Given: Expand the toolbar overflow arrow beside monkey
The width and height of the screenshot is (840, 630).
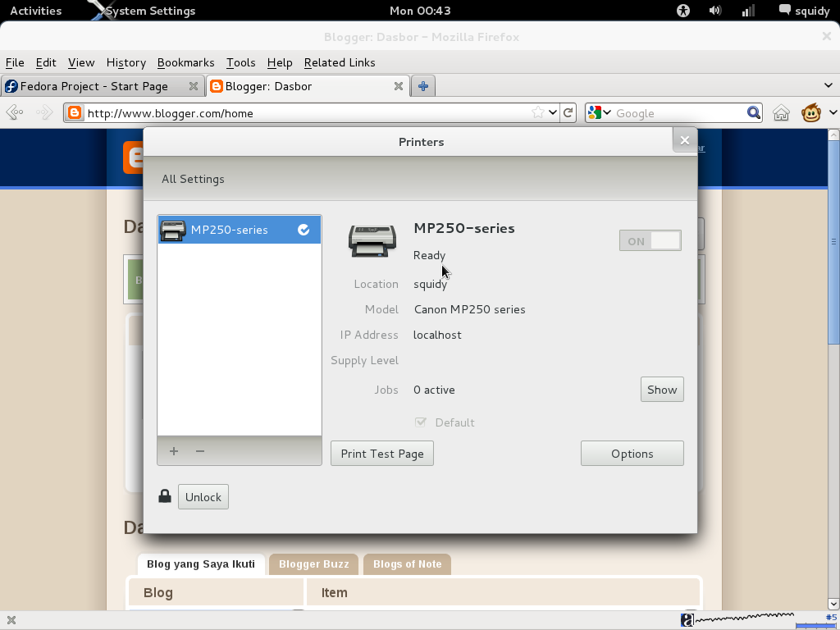Looking at the screenshot, I should point(833,112).
